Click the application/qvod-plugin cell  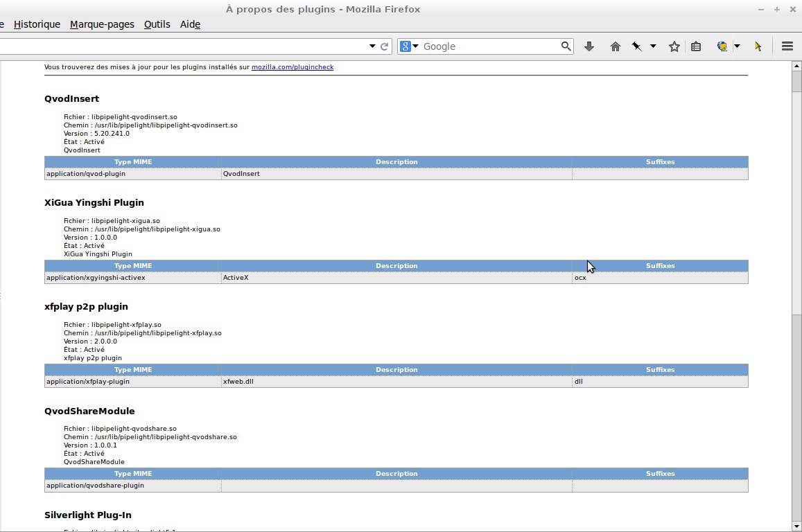133,174
